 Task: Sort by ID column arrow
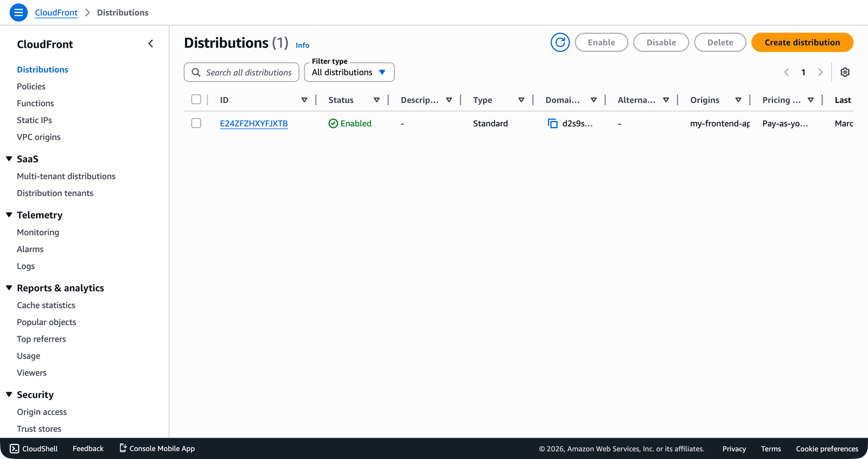pyautogui.click(x=304, y=100)
